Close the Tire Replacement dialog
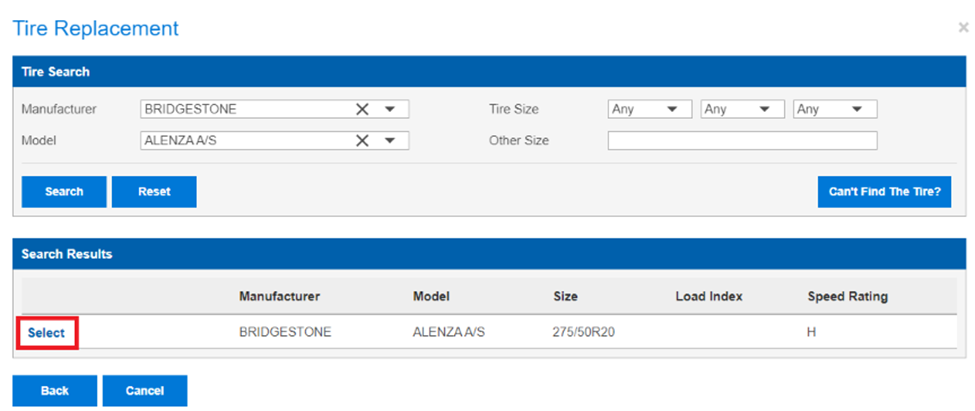Viewport: 975px width, 411px height. pos(963,27)
